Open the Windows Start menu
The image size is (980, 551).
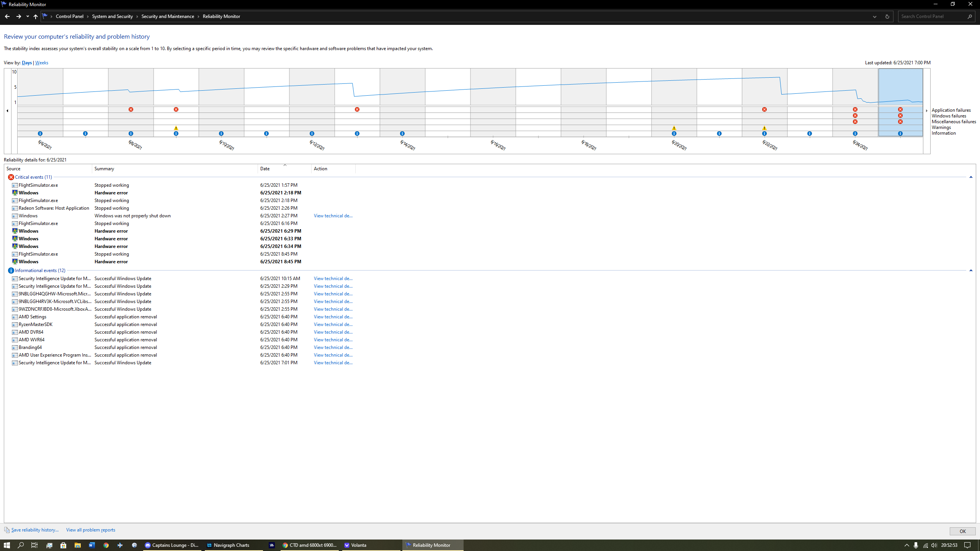tap(7, 545)
